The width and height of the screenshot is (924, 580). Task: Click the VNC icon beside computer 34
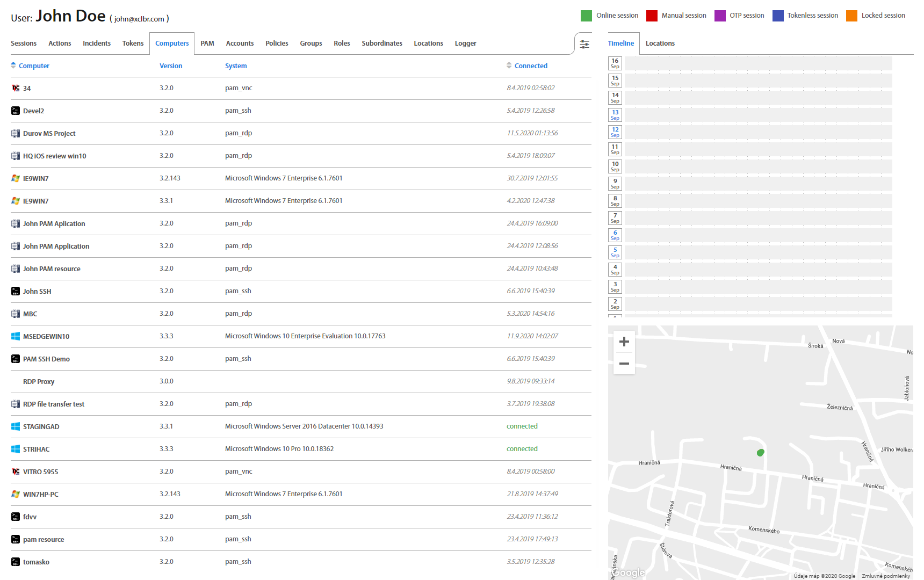pos(16,88)
